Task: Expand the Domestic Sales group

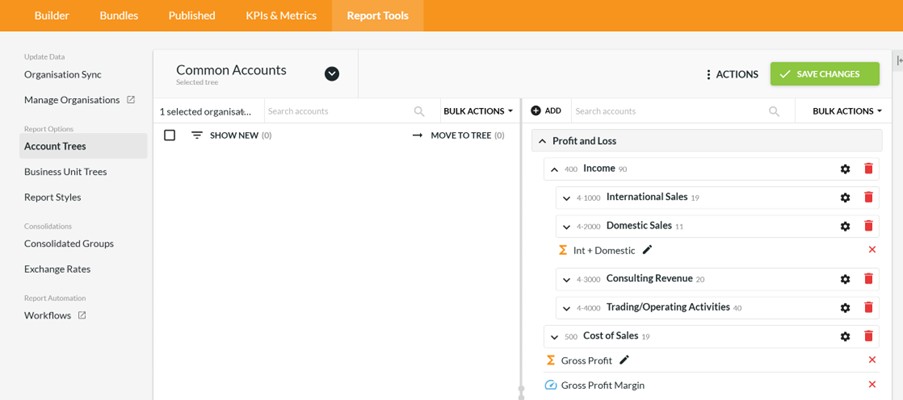Action: [x=566, y=227]
